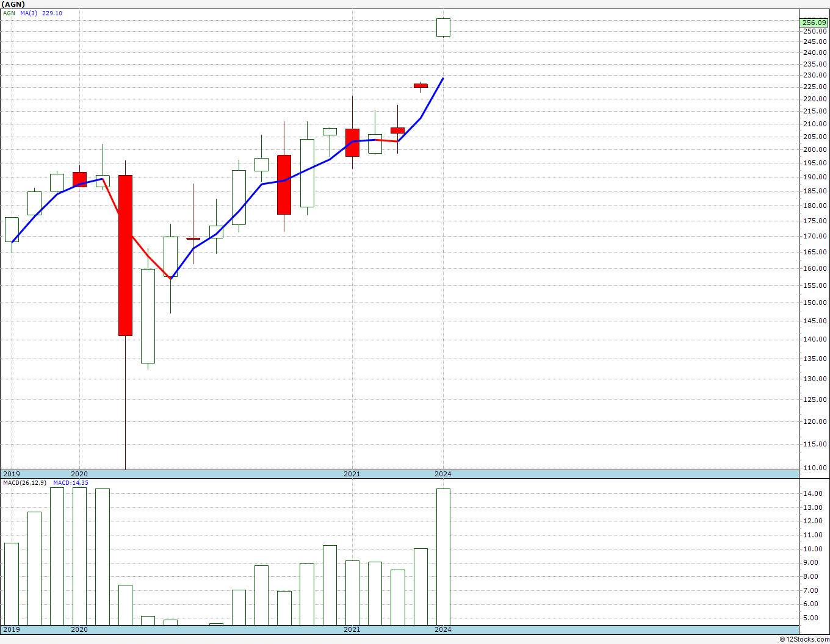
Task: Select 2020 on the MACD panel time axis
Action: 79,629
